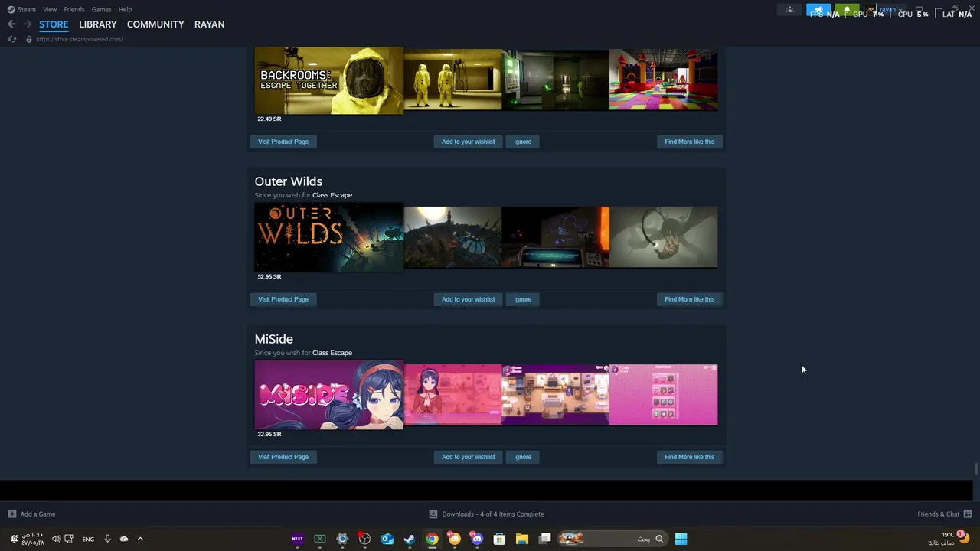Open the volume tray icon
Image resolution: width=980 pixels, height=551 pixels.
56,539
